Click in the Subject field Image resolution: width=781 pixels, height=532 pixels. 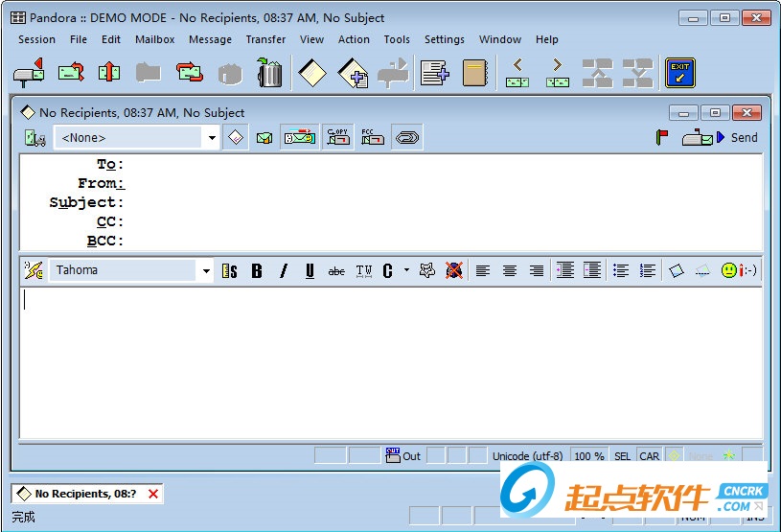pos(443,202)
